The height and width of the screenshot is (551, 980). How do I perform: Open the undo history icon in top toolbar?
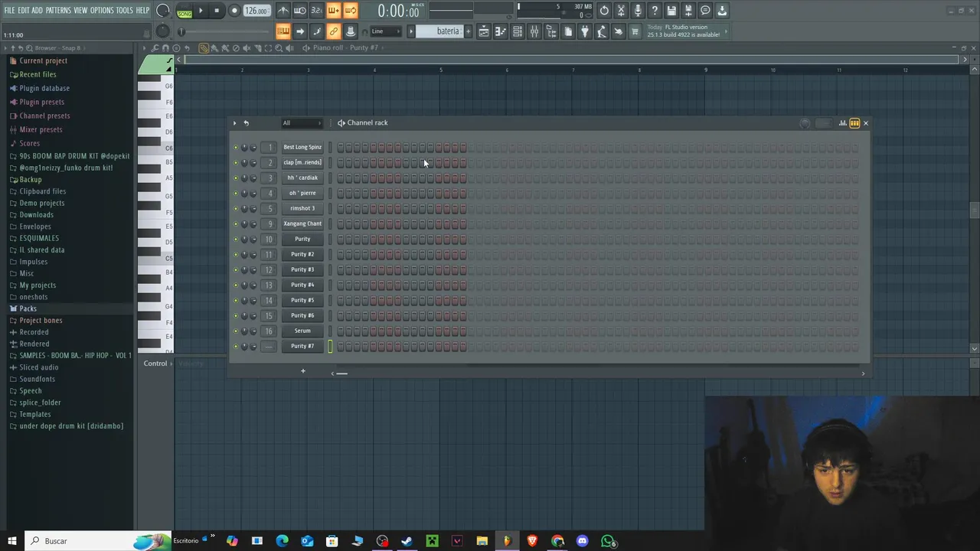604,11
